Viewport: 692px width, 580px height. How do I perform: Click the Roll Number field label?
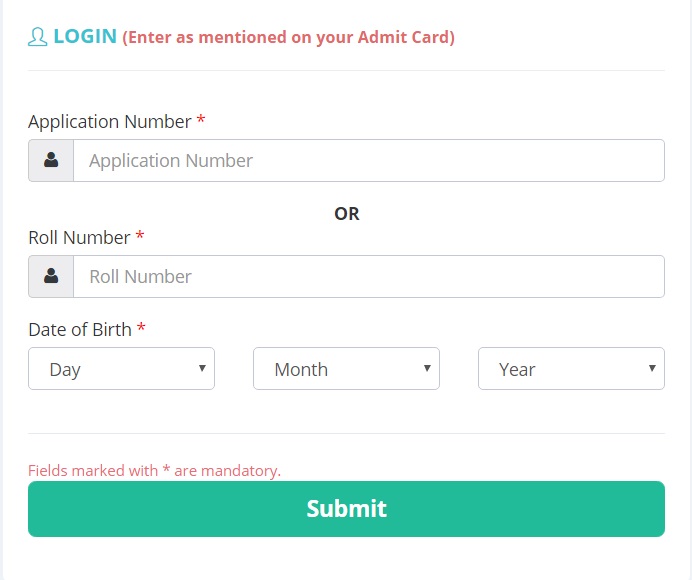(x=79, y=238)
